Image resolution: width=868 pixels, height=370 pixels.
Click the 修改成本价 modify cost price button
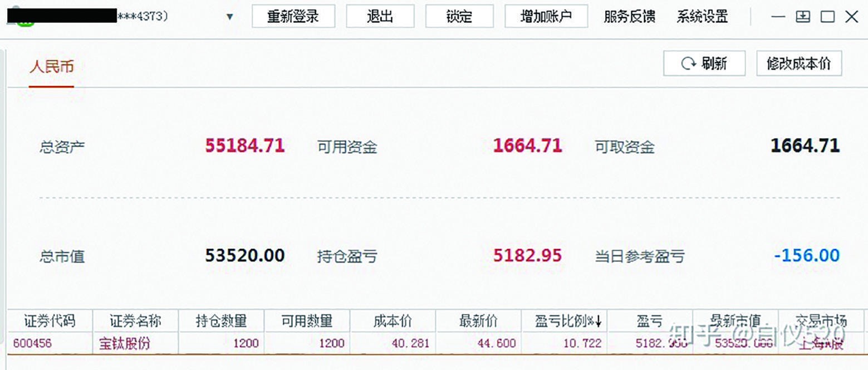pyautogui.click(x=798, y=64)
